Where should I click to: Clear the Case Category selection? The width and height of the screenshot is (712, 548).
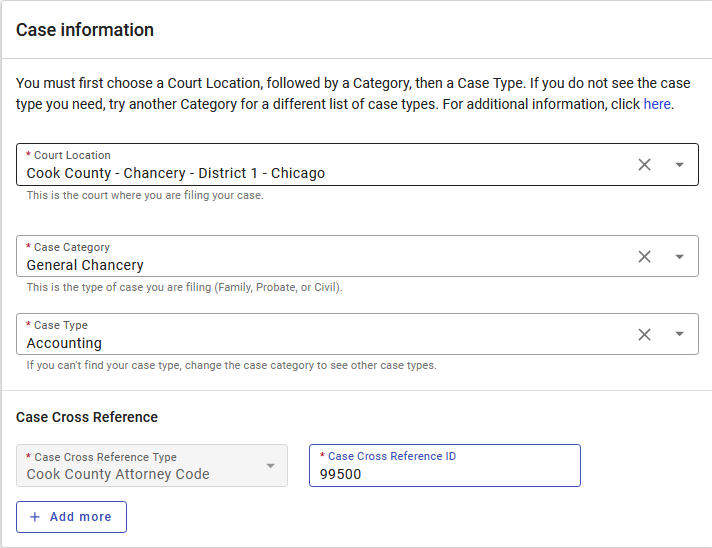pyautogui.click(x=644, y=257)
